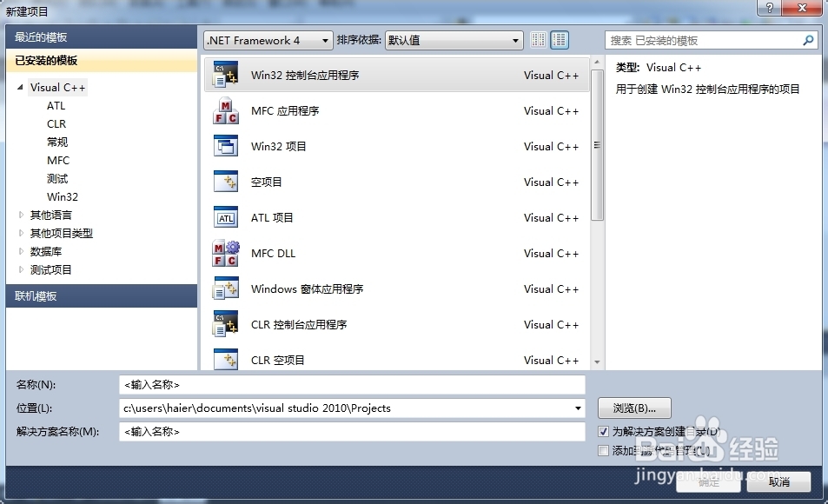Select the MFC DLL template icon
This screenshot has width=828, height=504.
pyautogui.click(x=225, y=253)
